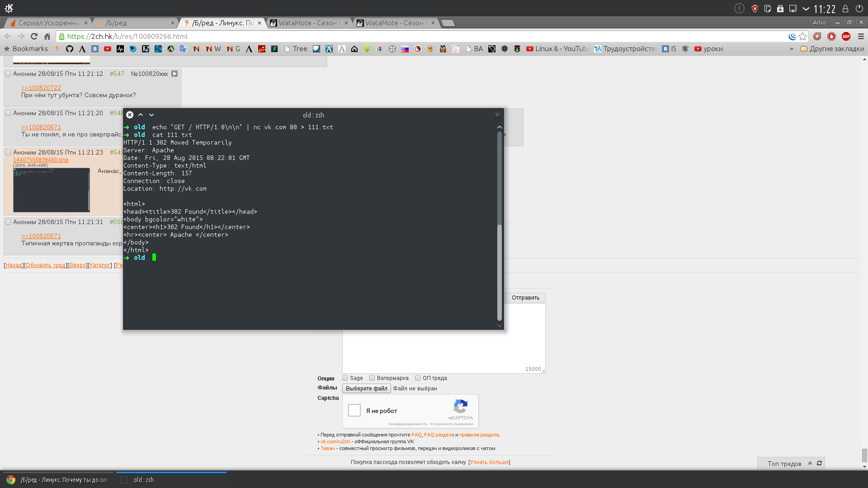Tick the Ватермарка checkbox
Screen dimensions: 868x488
click(x=372, y=378)
